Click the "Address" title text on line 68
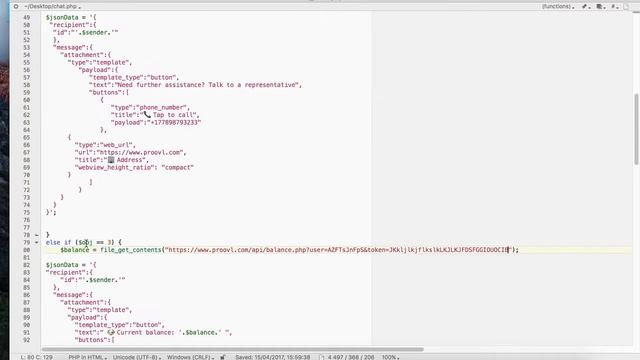The height and width of the screenshot is (360, 640). [x=130, y=160]
